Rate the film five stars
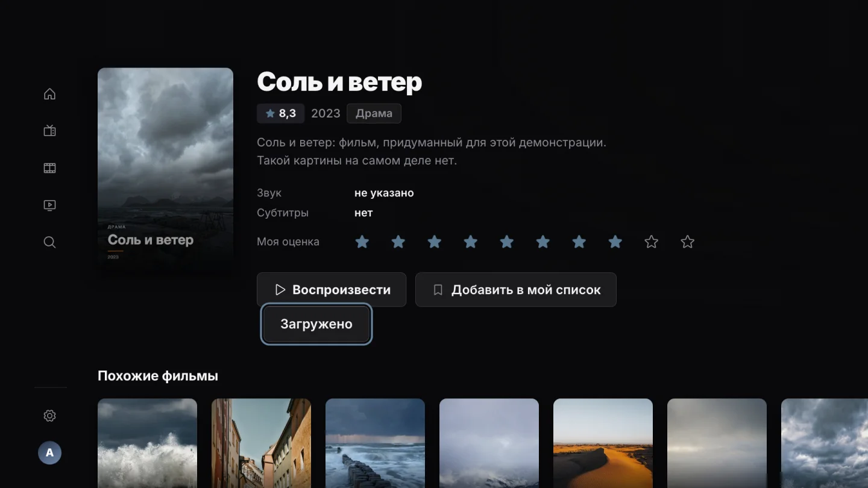The image size is (868, 488). [x=507, y=242]
